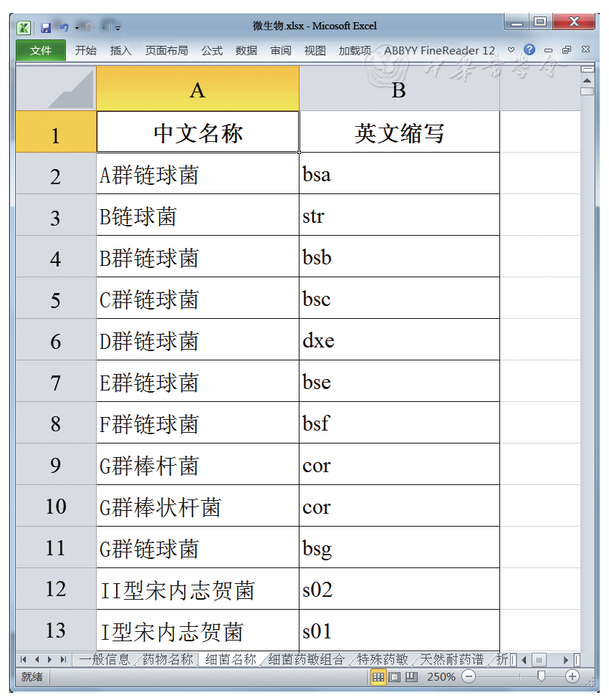609x700 pixels.
Task: Jump to first sheet using tab navigation arrow
Action: pyautogui.click(x=24, y=659)
